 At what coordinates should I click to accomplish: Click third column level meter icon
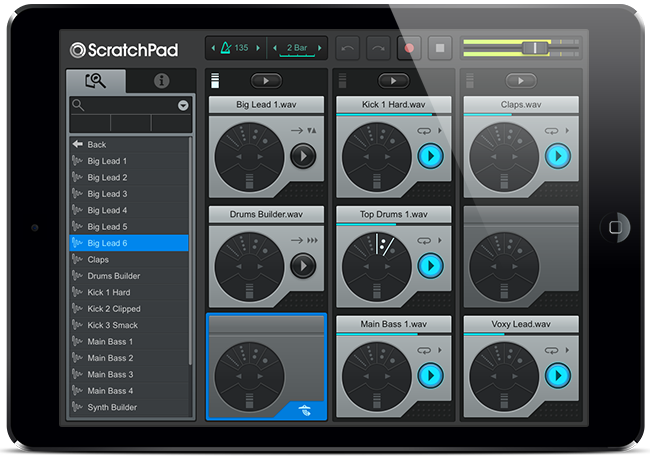coord(469,80)
